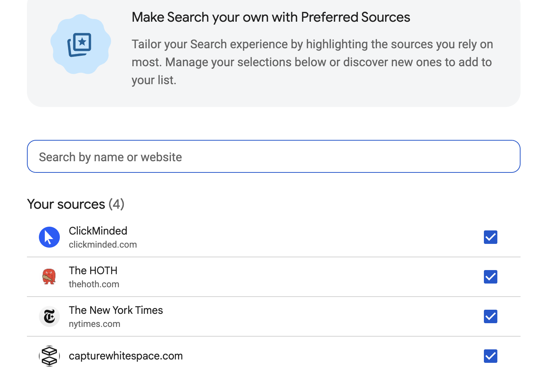Select the capturewhitespace.com source name

click(126, 356)
